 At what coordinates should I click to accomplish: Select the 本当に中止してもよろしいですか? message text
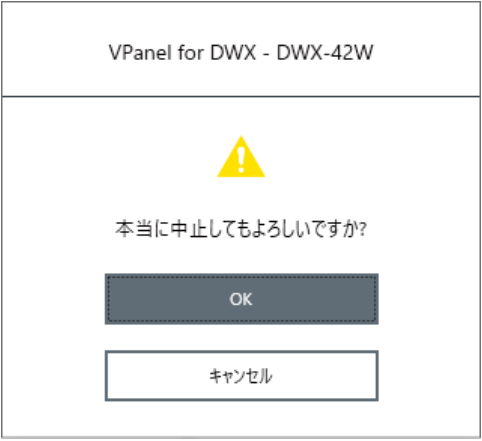241,229
